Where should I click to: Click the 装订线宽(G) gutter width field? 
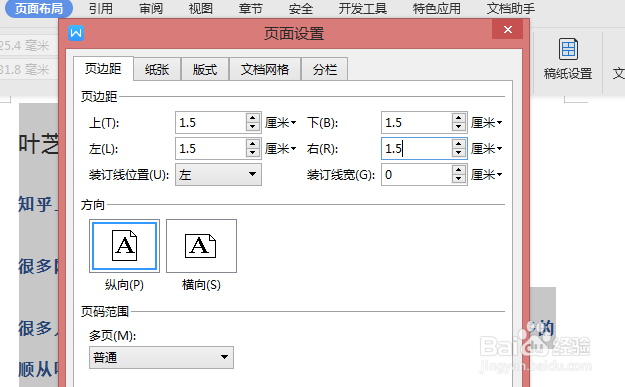[x=417, y=175]
